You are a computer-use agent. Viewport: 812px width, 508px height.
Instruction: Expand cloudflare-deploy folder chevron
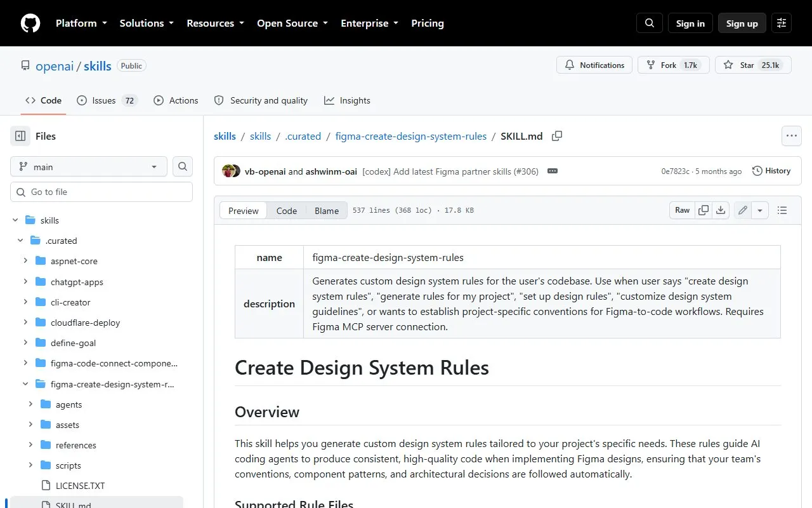click(x=25, y=322)
